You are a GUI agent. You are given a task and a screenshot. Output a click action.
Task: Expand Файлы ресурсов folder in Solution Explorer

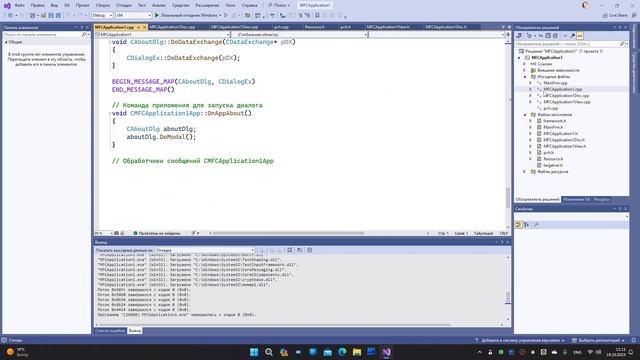point(525,172)
